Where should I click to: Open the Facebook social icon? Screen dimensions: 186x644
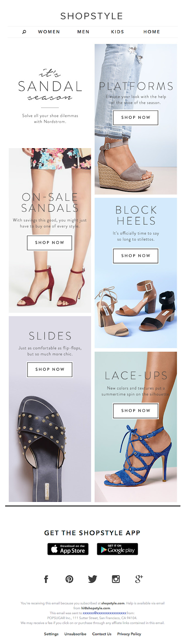click(46, 579)
